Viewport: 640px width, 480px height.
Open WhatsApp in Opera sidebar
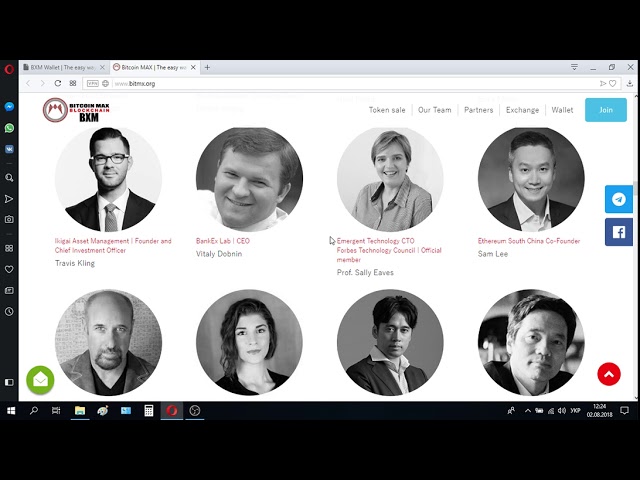tap(9, 128)
